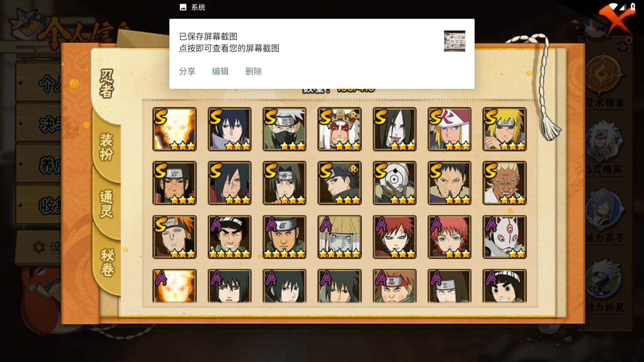The image size is (644, 362).
Task: Switch to the 忍者 tab
Action: tap(106, 84)
